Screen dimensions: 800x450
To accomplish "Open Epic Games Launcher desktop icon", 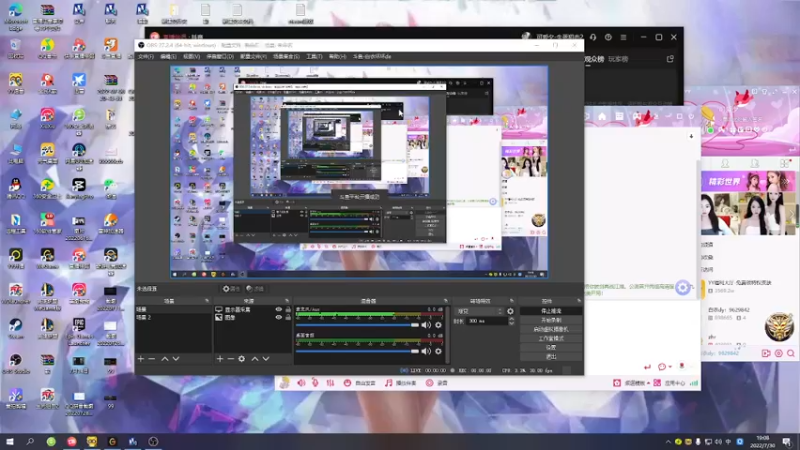I will pos(79,332).
